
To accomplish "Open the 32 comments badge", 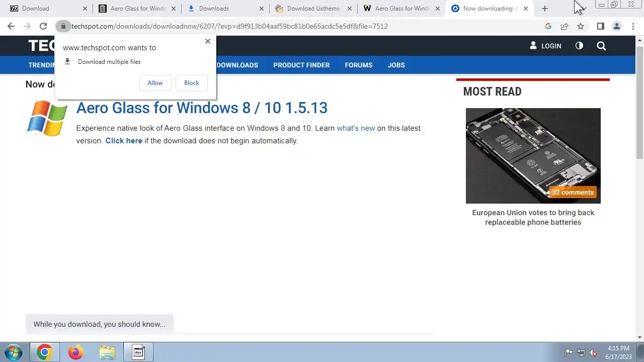I will [573, 192].
